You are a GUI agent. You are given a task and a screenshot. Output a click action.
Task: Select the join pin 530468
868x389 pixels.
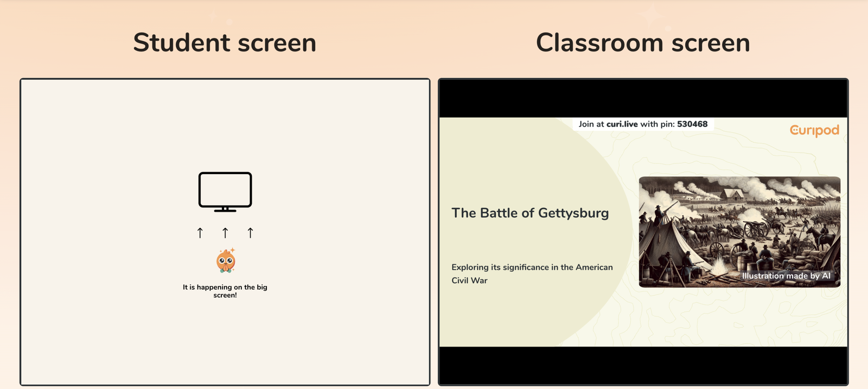[x=692, y=124]
